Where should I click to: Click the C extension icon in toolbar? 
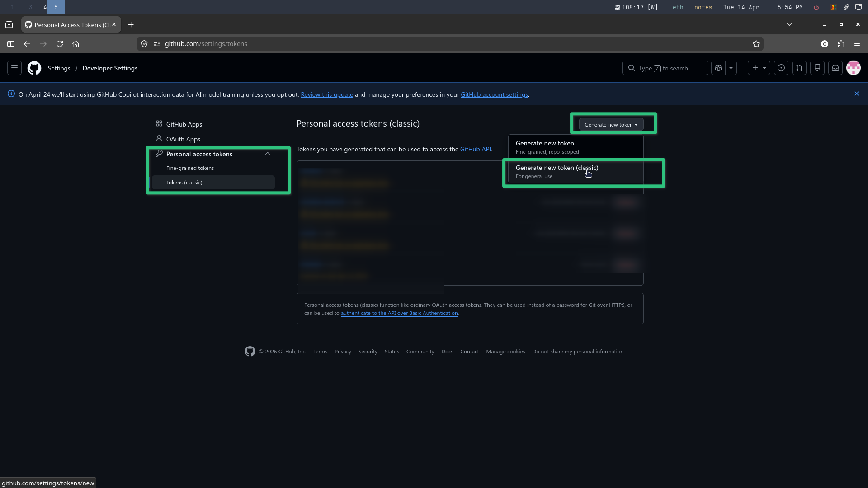(825, 44)
